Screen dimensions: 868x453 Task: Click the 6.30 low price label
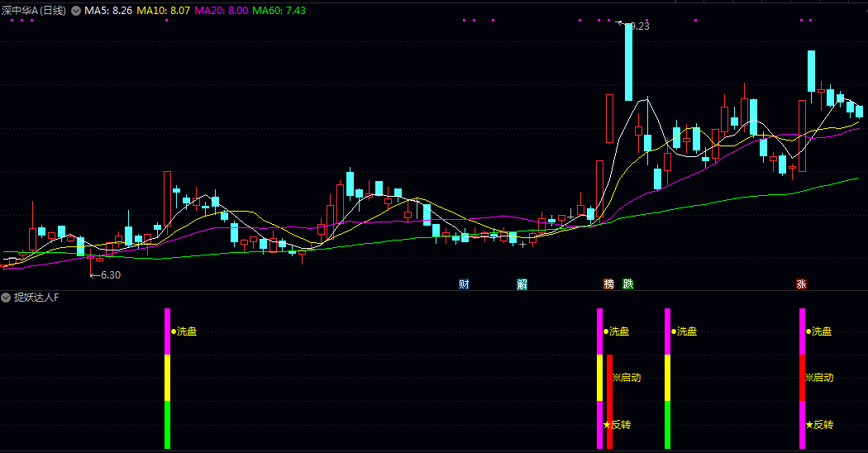coord(110,275)
